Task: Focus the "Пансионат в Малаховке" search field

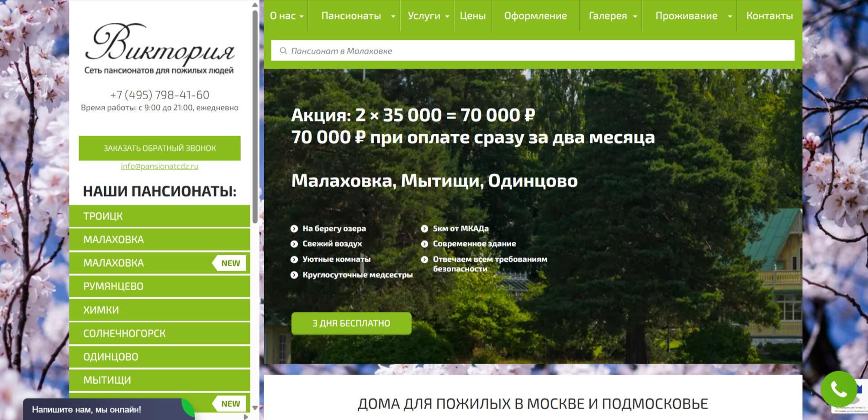Action: pyautogui.click(x=539, y=51)
